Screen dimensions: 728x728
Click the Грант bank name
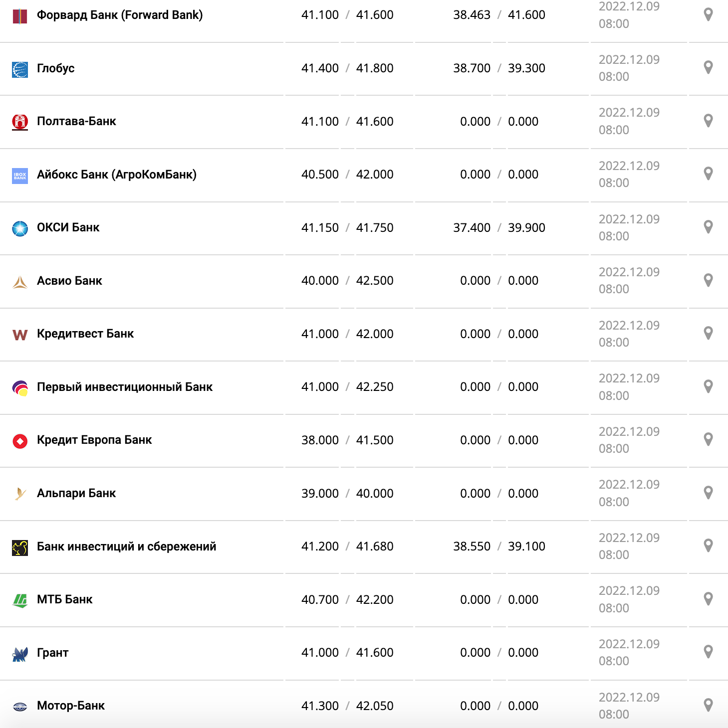(53, 653)
